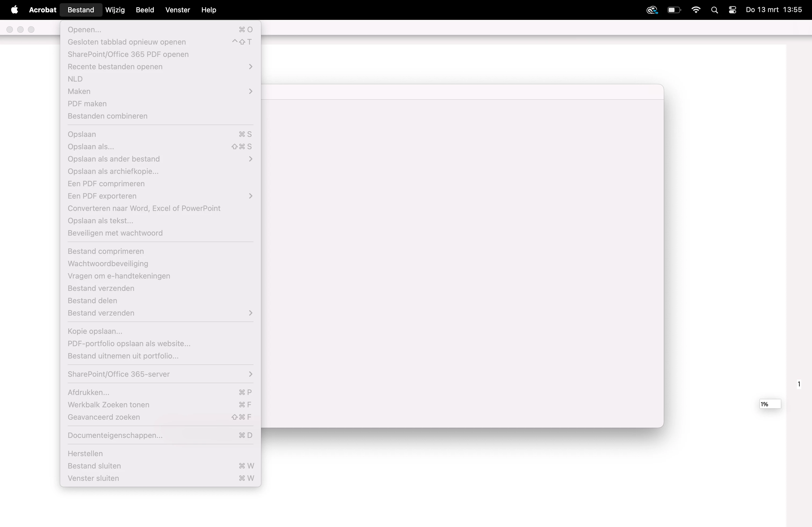Choose Afdrukken... from Bestand menu
This screenshot has width=812, height=527.
(x=88, y=392)
